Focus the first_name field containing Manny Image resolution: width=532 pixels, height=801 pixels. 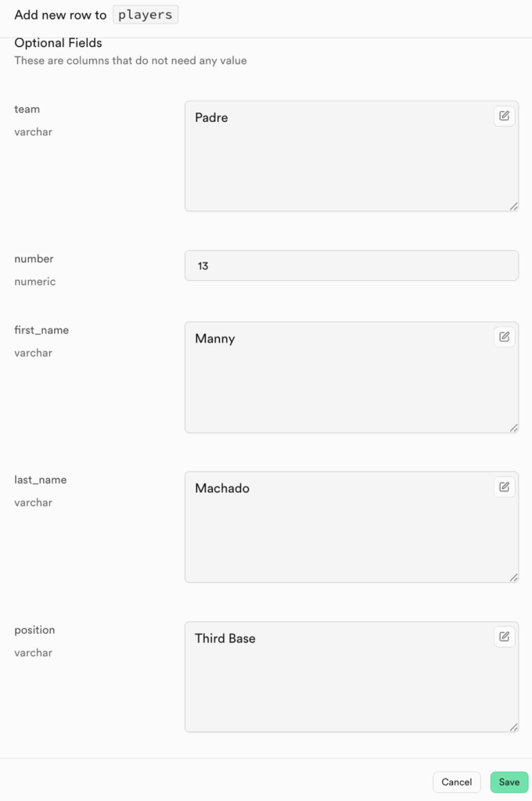point(351,378)
